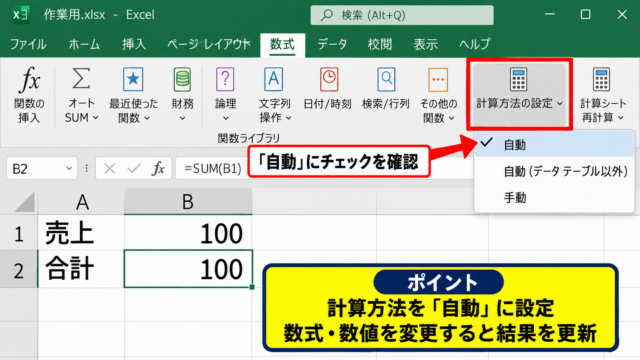This screenshot has height=360, width=640.
Task: Expand the 文字列操作 dropdown arrow
Action: coord(289,118)
